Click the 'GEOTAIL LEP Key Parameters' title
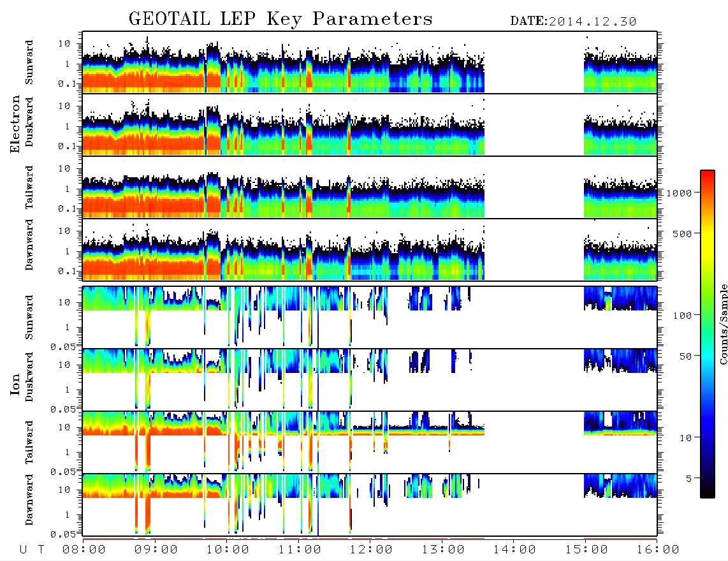 280,19
